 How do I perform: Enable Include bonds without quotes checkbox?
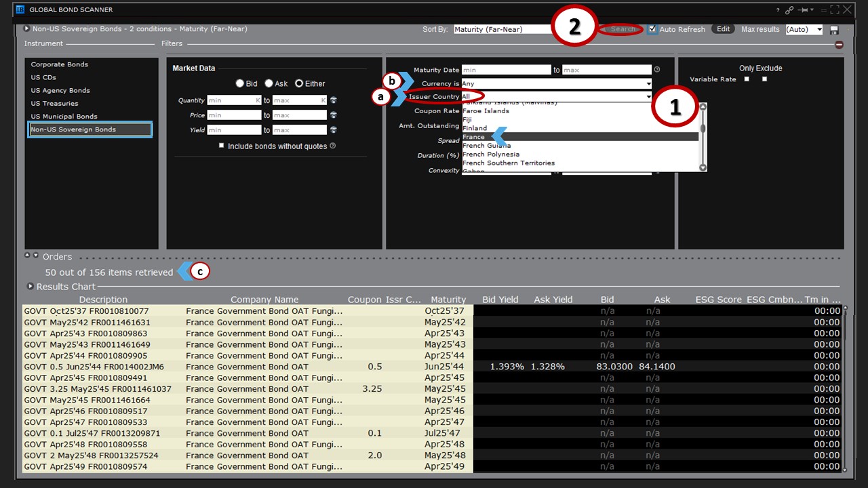pos(222,146)
